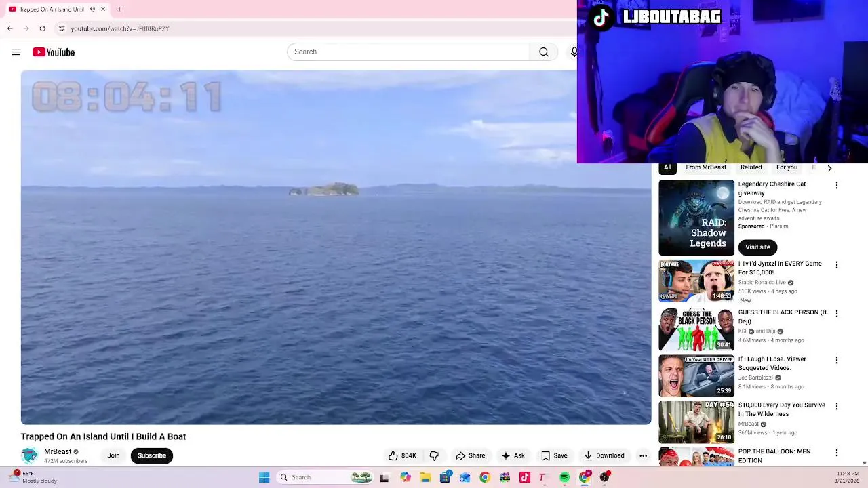Visit site for RAID Shadow Legends ad
This screenshot has height=488, width=868.
click(757, 247)
